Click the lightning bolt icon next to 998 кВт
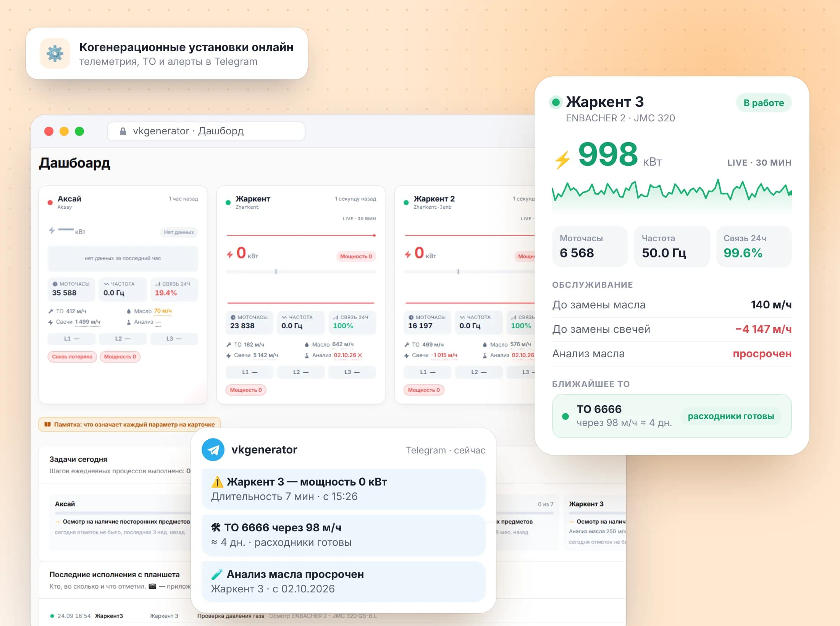 click(x=562, y=160)
